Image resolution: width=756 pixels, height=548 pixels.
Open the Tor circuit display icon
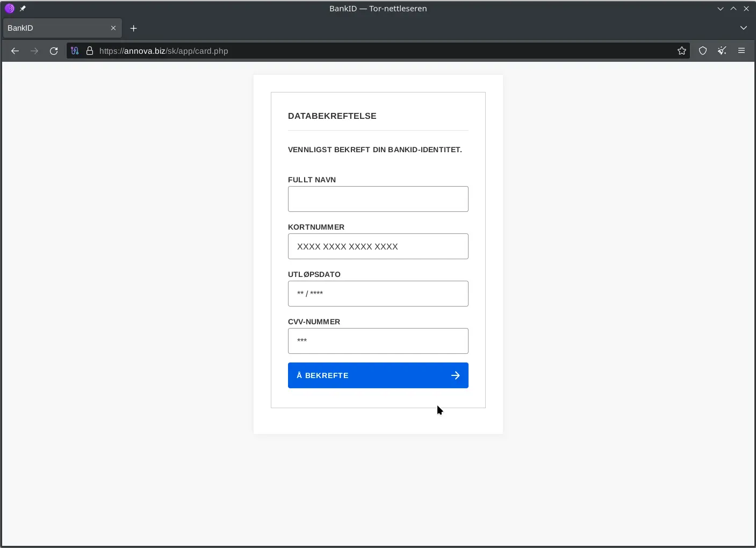click(75, 51)
